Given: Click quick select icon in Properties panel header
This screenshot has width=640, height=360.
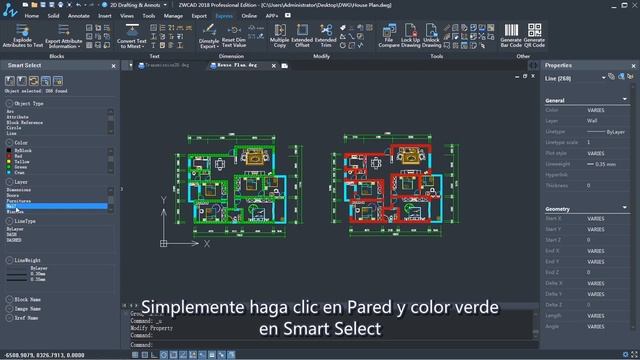Looking at the screenshot, I should [621, 76].
